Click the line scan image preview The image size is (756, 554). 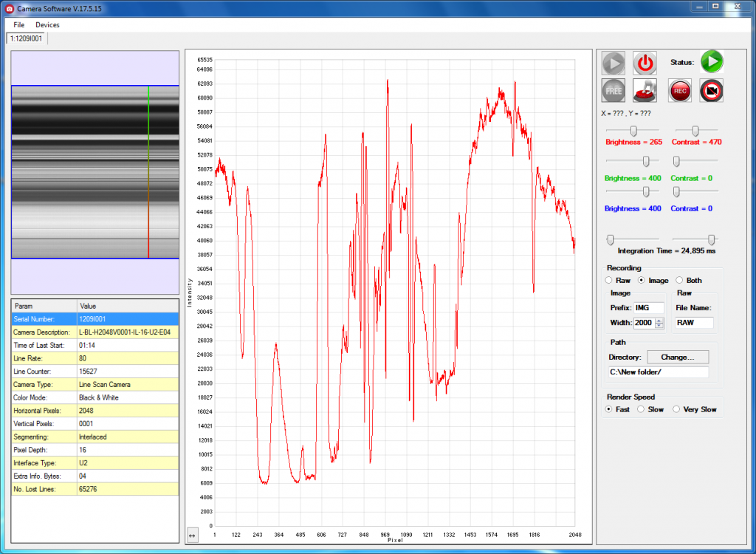pyautogui.click(x=95, y=172)
